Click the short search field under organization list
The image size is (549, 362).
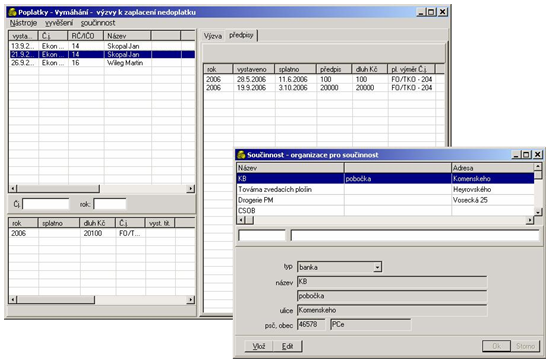pos(262,235)
